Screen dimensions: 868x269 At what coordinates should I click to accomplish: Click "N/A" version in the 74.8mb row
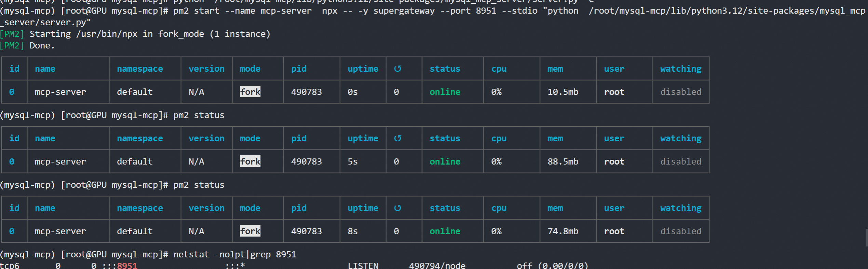(196, 231)
